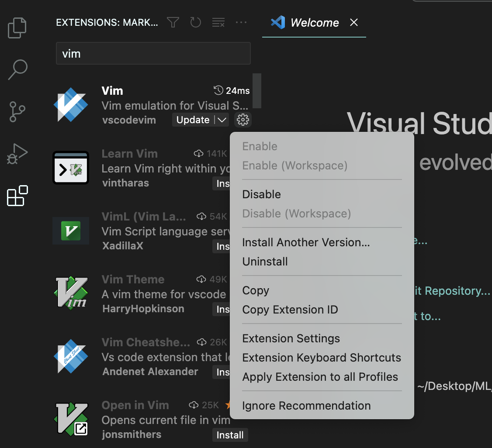Click the HarryHopkinson publisher name
Image resolution: width=492 pixels, height=448 pixels.
[x=143, y=309]
